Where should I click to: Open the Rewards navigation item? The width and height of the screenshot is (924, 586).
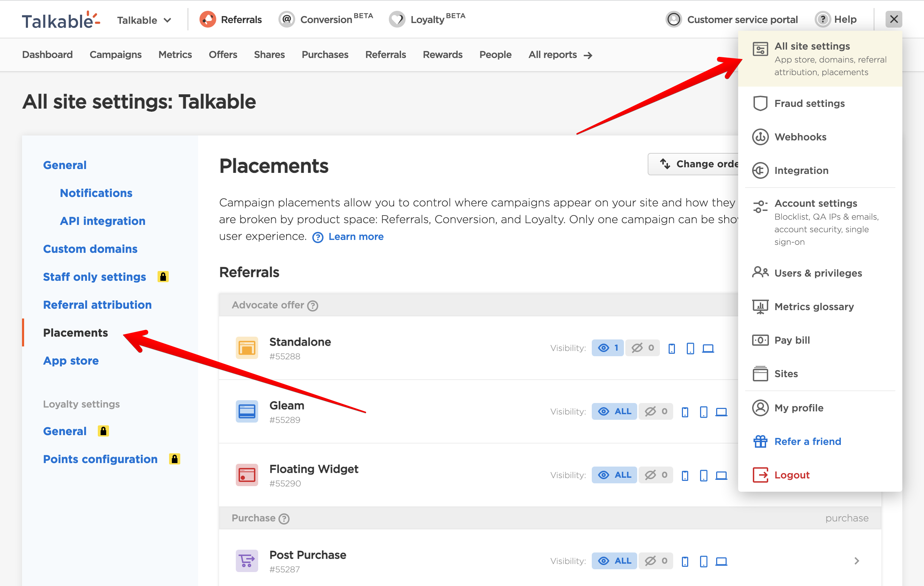point(442,54)
